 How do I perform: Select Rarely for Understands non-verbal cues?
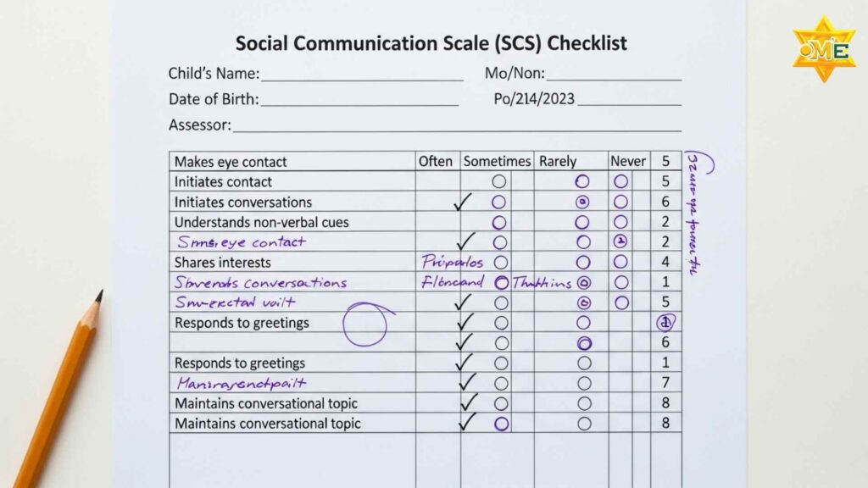click(x=582, y=222)
